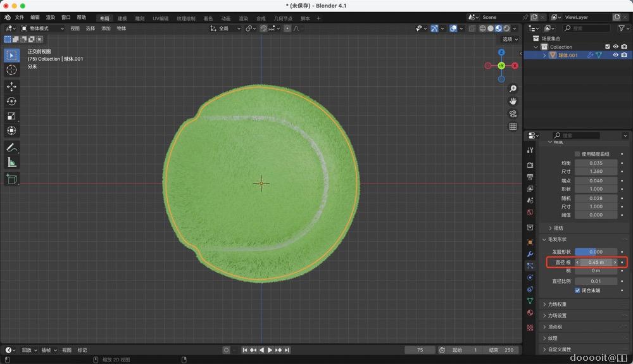Expand the 力场权重 panel
Screen dimensions: 633x364
pos(556,304)
